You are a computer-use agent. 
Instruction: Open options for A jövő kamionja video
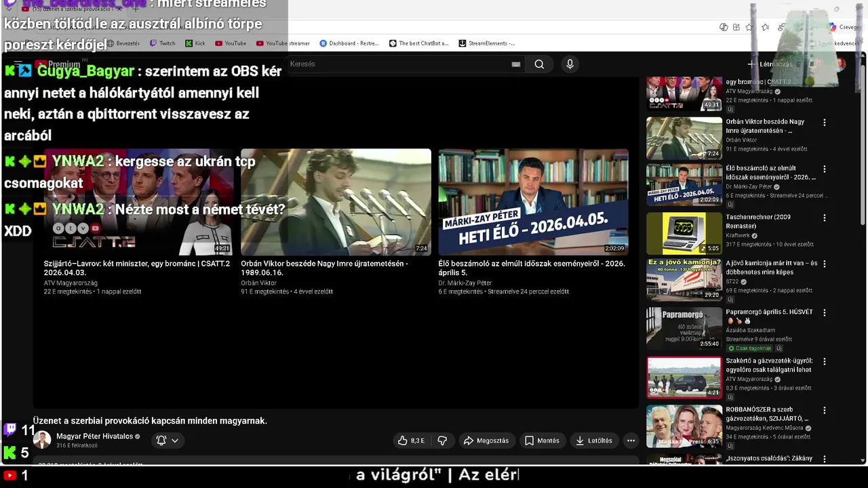(x=825, y=264)
